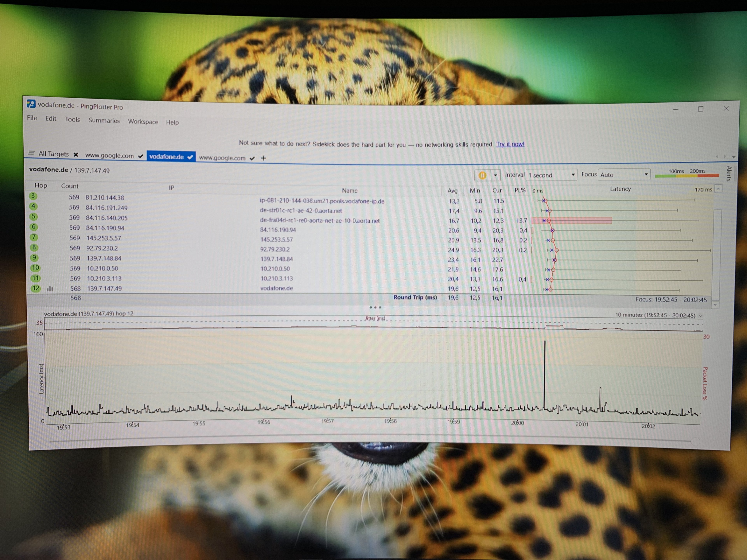This screenshot has height=560, width=747.
Task: Add a new target tab with plus
Action: click(x=263, y=158)
